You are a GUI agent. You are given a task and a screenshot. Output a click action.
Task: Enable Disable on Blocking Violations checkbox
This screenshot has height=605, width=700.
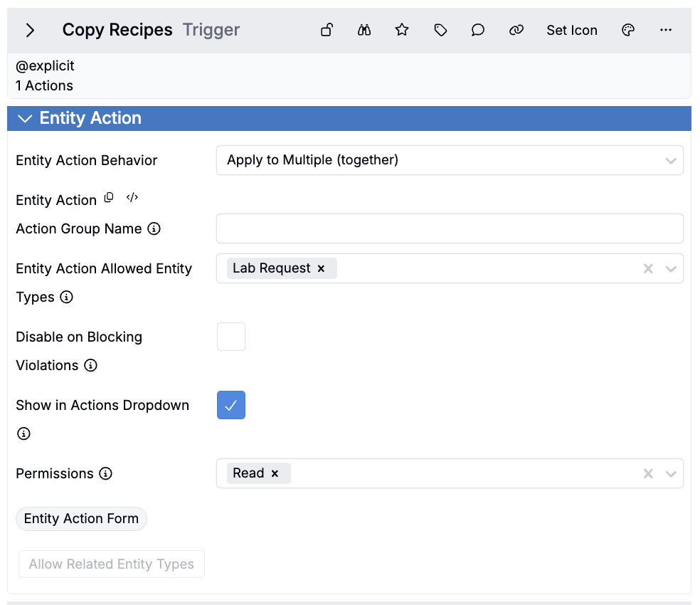(231, 337)
